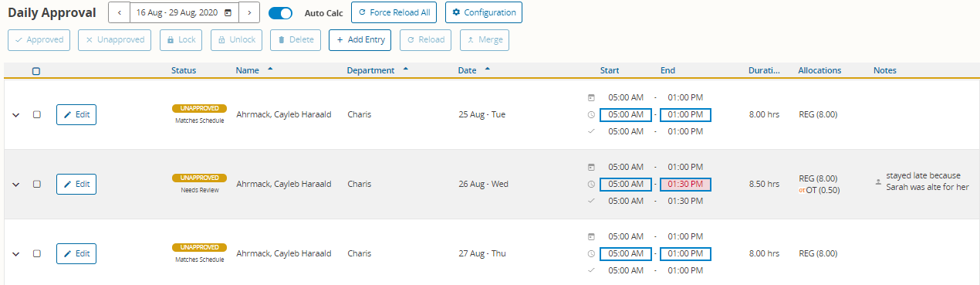Expand the 27 Aug - Thu row
980x285 pixels.
pyautogui.click(x=15, y=254)
